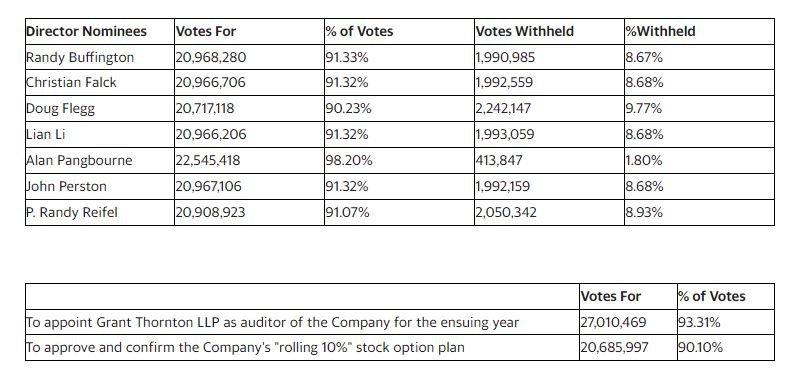Viewport: 798px width, 385px height.
Task: Click the Director Nominees column header
Action: 86,31
